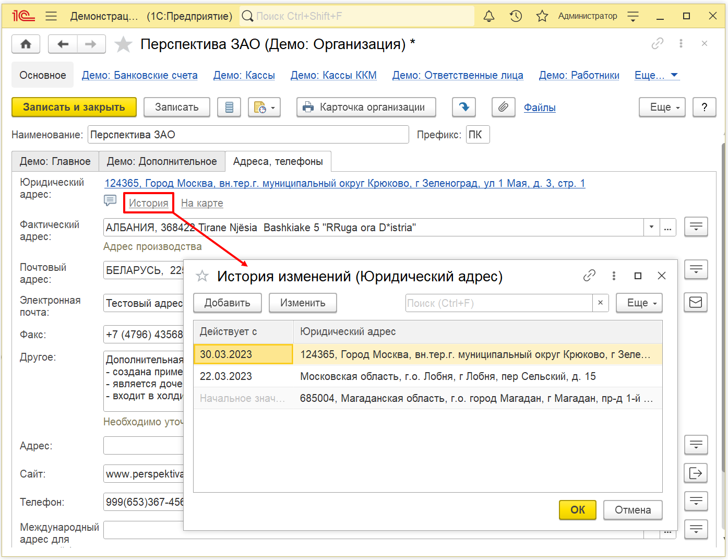The height and width of the screenshot is (560, 728).
Task: Get link to the organization form
Action: coord(658,44)
